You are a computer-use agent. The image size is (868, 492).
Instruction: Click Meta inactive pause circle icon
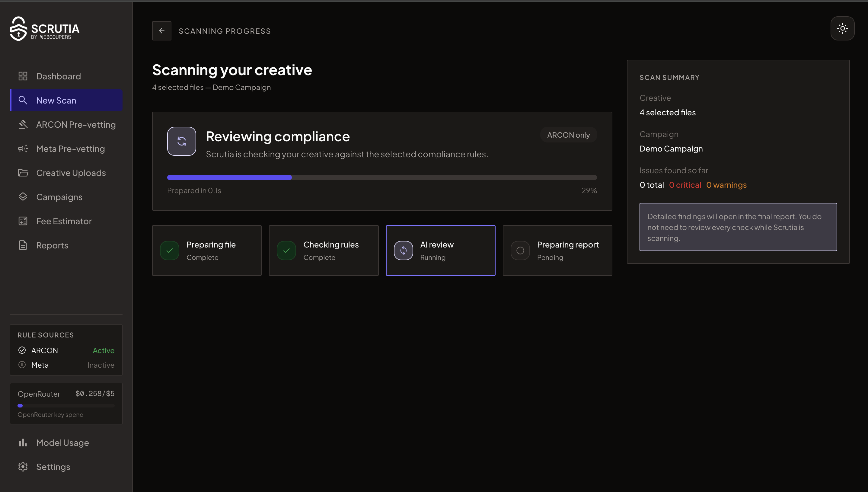pos(22,365)
